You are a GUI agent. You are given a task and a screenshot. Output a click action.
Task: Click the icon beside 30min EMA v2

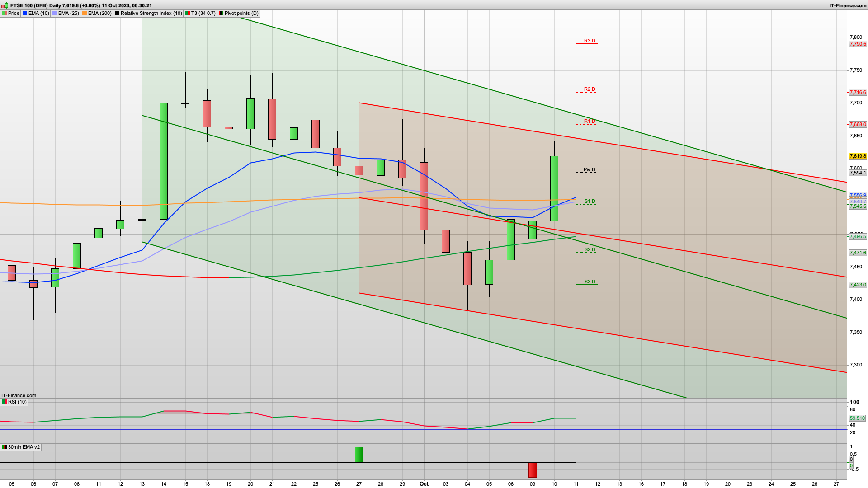[5, 447]
